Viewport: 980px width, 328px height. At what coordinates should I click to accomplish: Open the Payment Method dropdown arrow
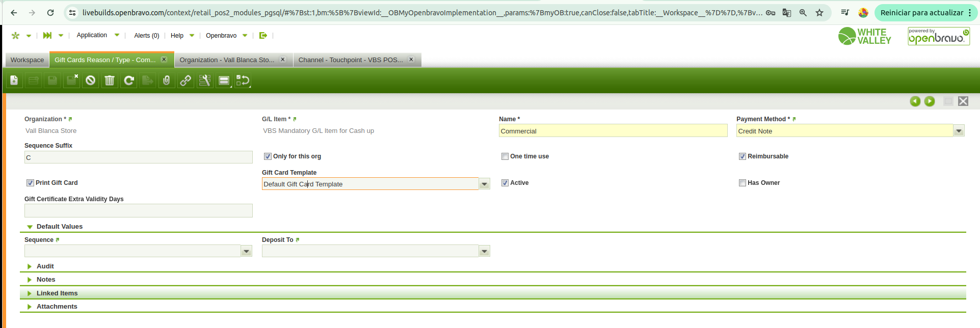coord(959,131)
